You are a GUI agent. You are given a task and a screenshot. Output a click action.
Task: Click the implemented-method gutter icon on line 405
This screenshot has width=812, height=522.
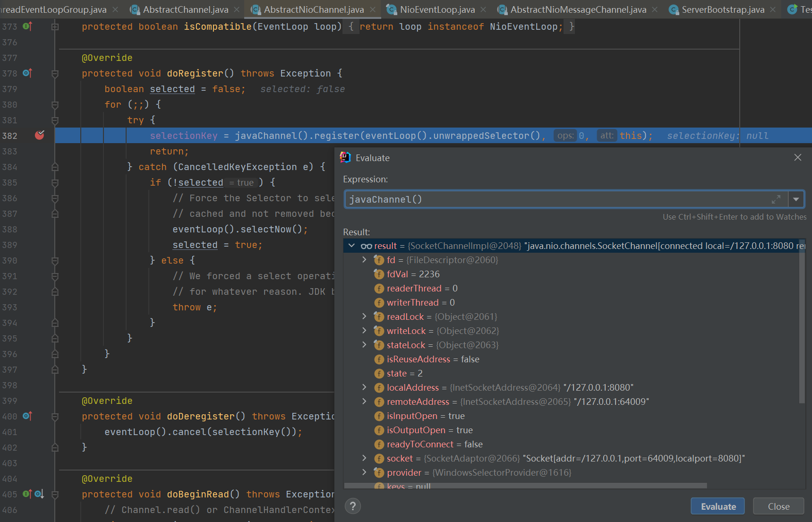39,494
